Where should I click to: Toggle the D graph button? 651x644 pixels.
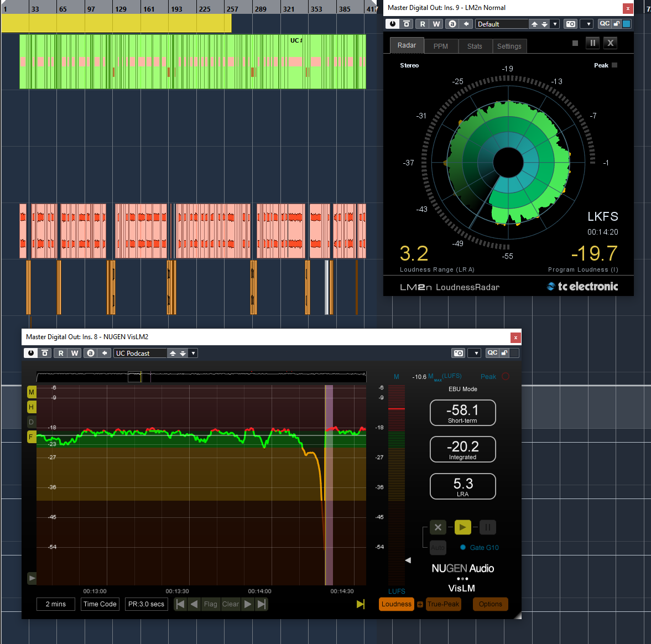point(32,422)
